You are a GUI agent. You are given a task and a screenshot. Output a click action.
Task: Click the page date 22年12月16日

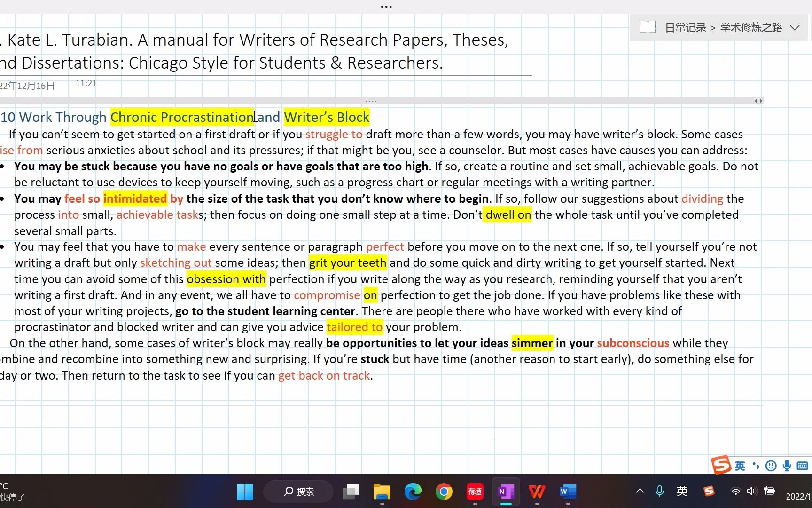tap(27, 86)
